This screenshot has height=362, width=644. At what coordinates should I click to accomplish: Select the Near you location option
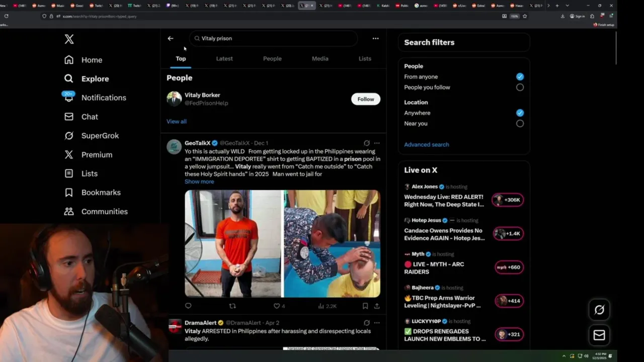[520, 123]
